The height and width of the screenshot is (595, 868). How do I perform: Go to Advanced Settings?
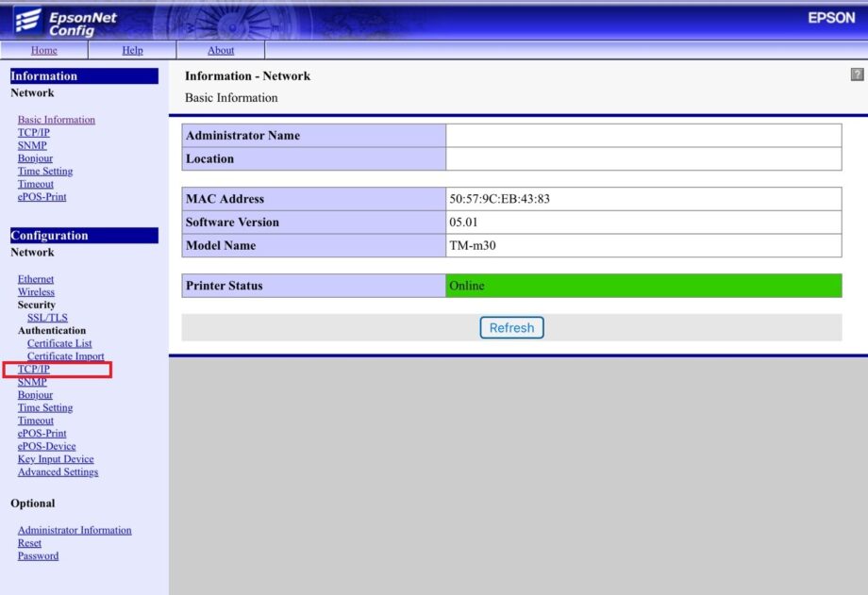[x=58, y=472]
